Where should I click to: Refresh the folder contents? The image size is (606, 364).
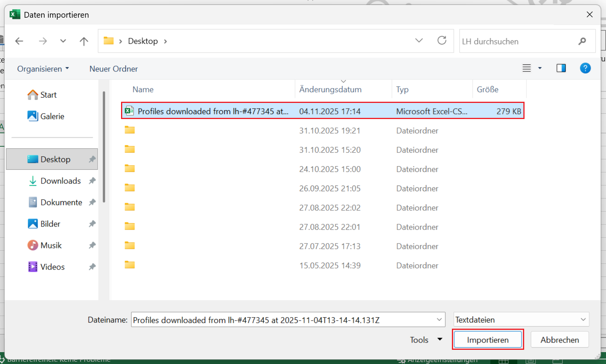click(x=442, y=40)
